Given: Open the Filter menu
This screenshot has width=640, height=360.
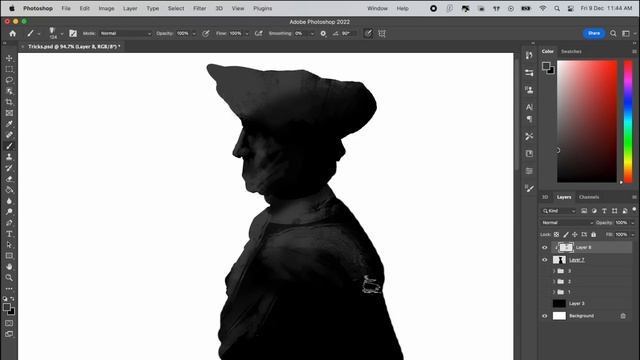Looking at the screenshot, I should 200,8.
